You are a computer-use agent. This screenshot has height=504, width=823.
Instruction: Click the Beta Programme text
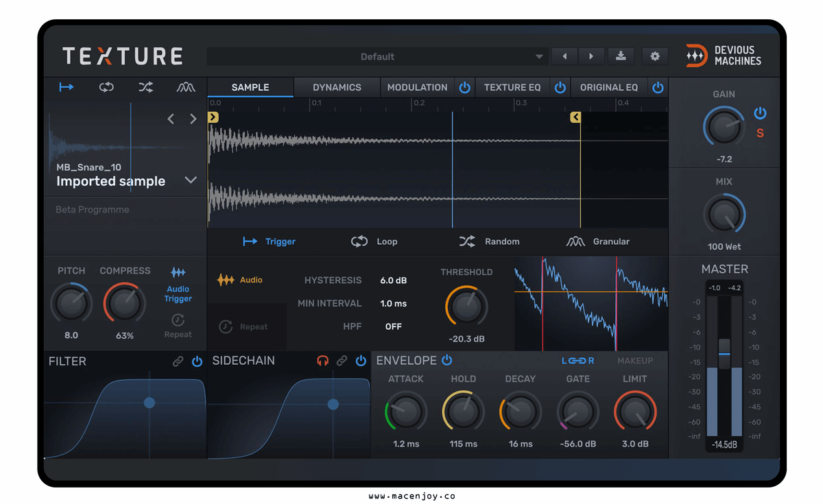[x=93, y=209]
